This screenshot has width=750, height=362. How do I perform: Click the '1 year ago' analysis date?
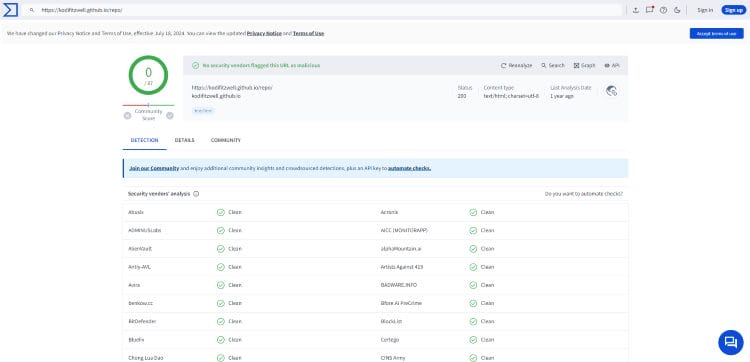click(x=562, y=96)
